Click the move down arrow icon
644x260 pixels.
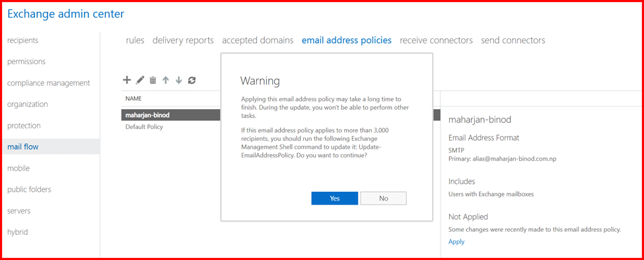click(178, 80)
